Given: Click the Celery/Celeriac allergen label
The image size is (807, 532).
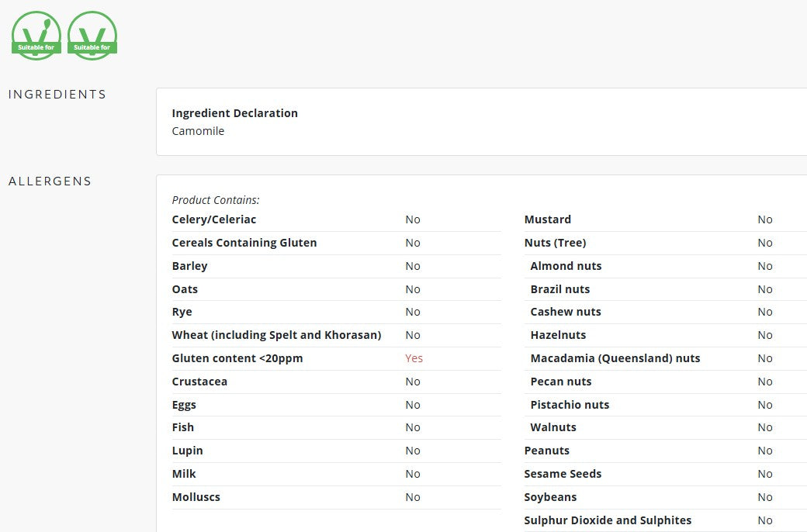Looking at the screenshot, I should click(x=213, y=219).
